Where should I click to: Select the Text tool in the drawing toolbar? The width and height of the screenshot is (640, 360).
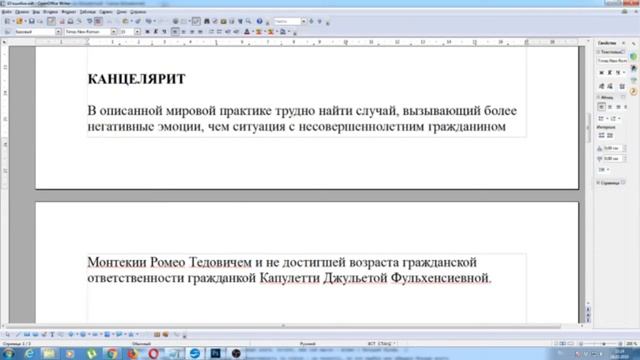52,335
